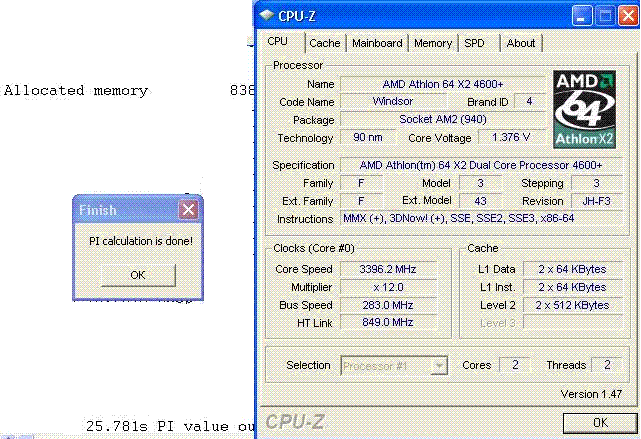
Task: Click the Code Name value Windsor
Action: pyautogui.click(x=393, y=101)
